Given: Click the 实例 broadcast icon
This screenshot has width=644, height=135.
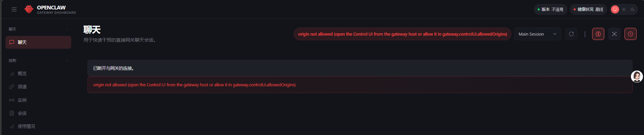Looking at the screenshot, I should (x=12, y=100).
